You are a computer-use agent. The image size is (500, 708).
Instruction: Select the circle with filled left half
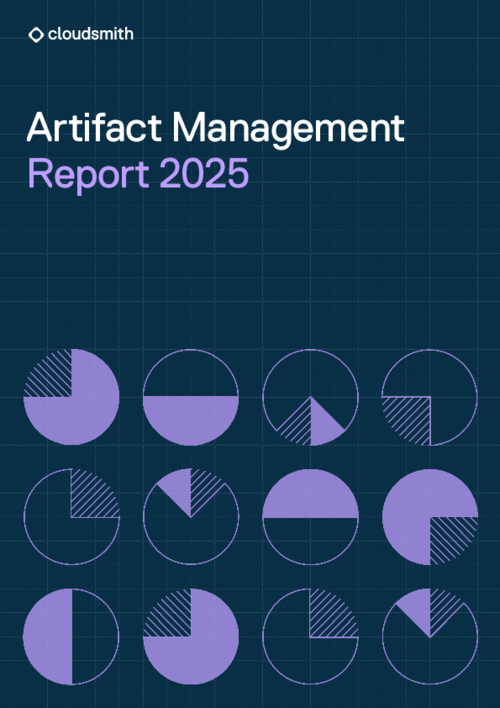[71, 637]
